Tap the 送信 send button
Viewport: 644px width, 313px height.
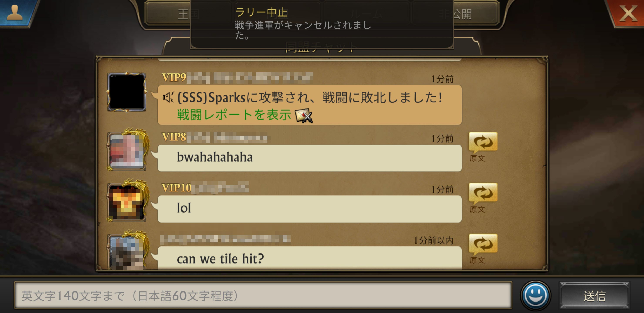[x=594, y=296]
